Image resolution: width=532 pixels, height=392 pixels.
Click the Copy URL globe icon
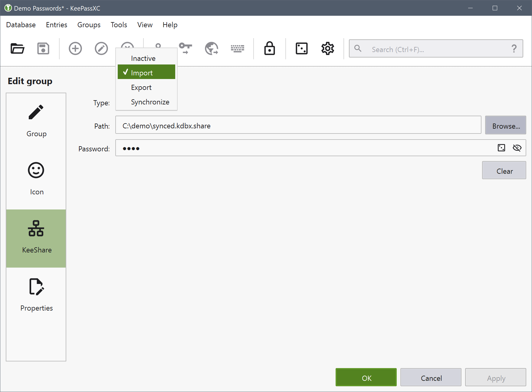pyautogui.click(x=212, y=48)
